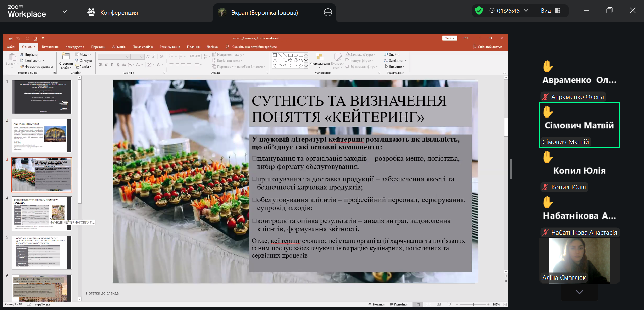Click the Увійти sign-in button
The image size is (644, 310).
tap(449, 38)
